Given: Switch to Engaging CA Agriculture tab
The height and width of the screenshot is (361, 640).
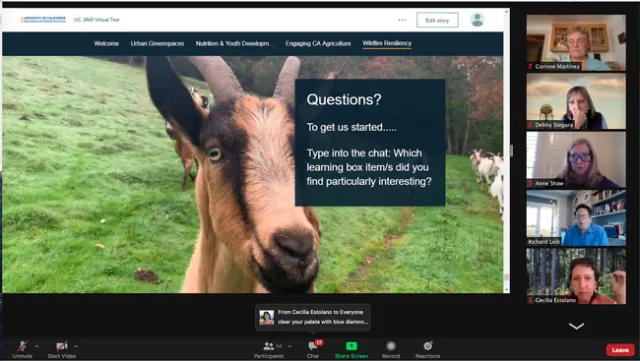Looking at the screenshot, I should pyautogui.click(x=318, y=43).
